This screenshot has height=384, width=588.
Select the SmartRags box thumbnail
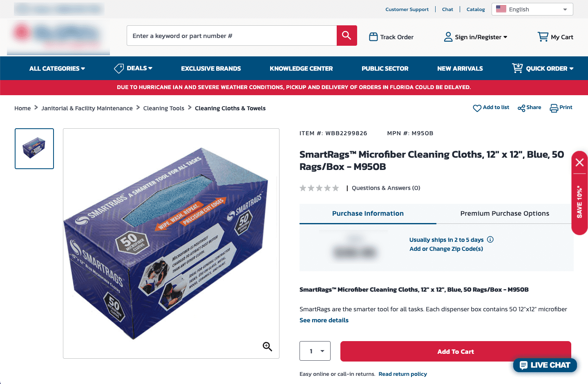pyautogui.click(x=34, y=149)
